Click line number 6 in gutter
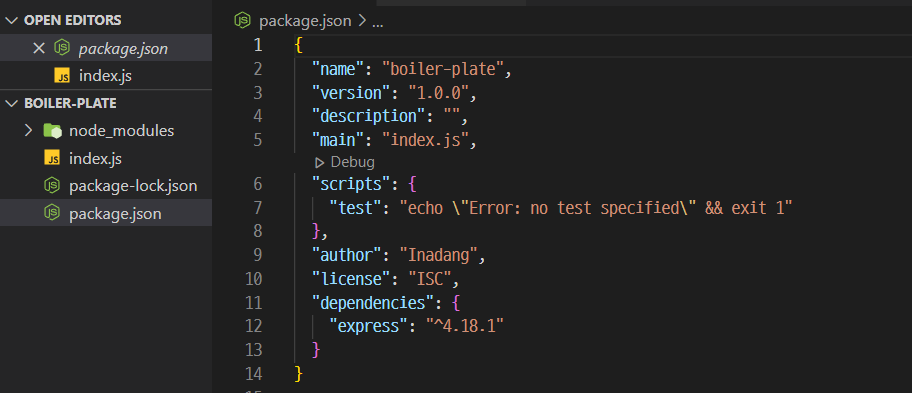Image resolution: width=912 pixels, height=393 pixels. [257, 185]
